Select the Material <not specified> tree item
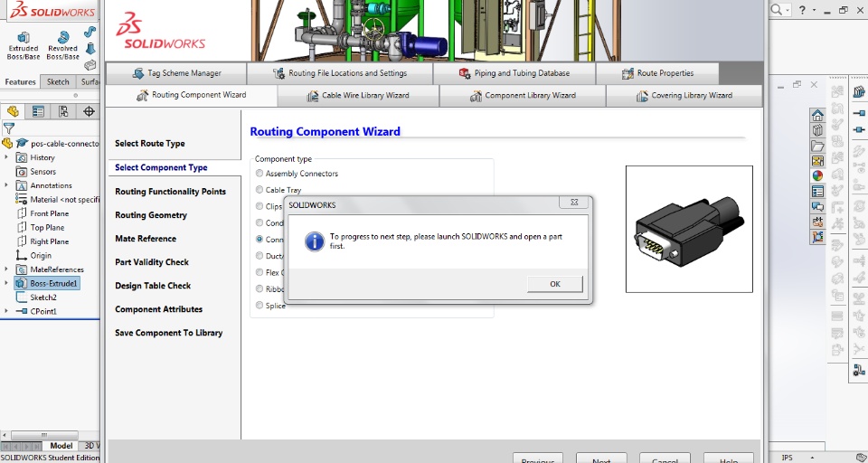This screenshot has height=463, width=868. pyautogui.click(x=58, y=199)
